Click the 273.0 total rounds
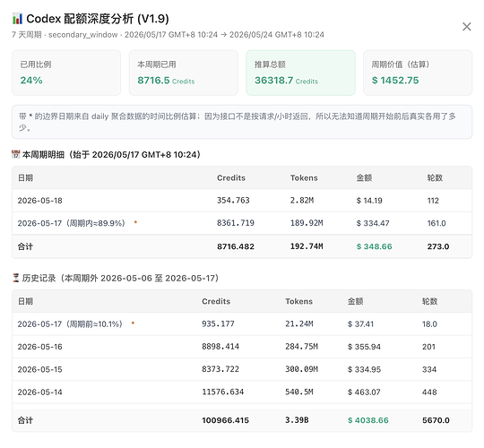 click(438, 246)
